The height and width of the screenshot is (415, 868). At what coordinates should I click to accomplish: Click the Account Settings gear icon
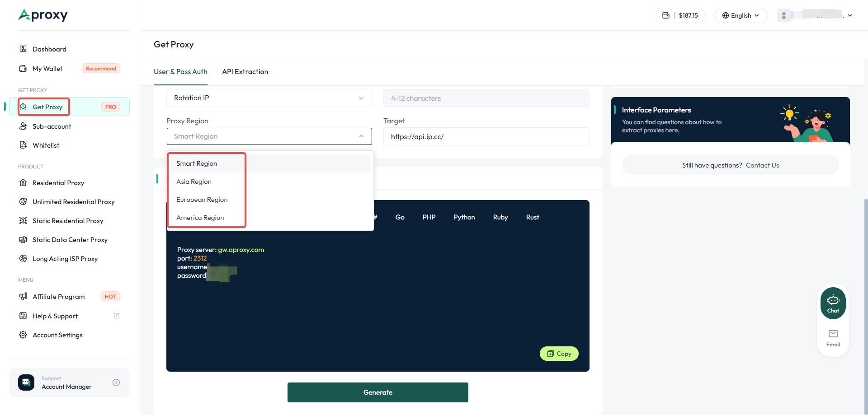click(x=23, y=335)
